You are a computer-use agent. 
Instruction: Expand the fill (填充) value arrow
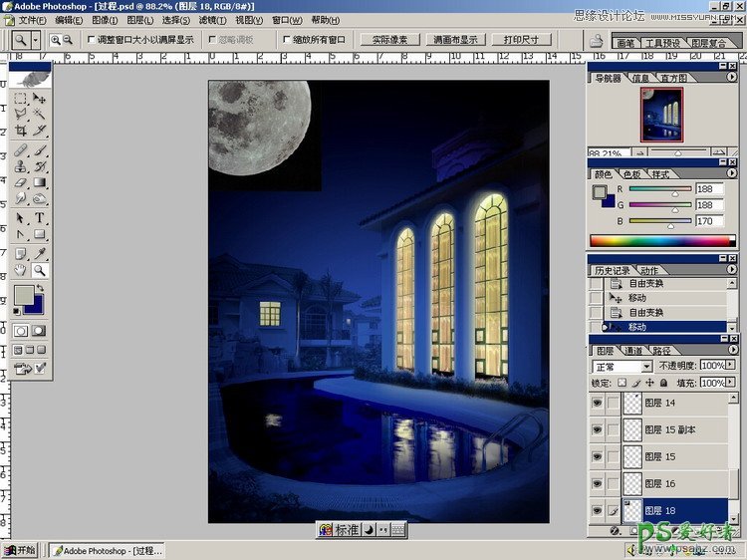pyautogui.click(x=733, y=383)
